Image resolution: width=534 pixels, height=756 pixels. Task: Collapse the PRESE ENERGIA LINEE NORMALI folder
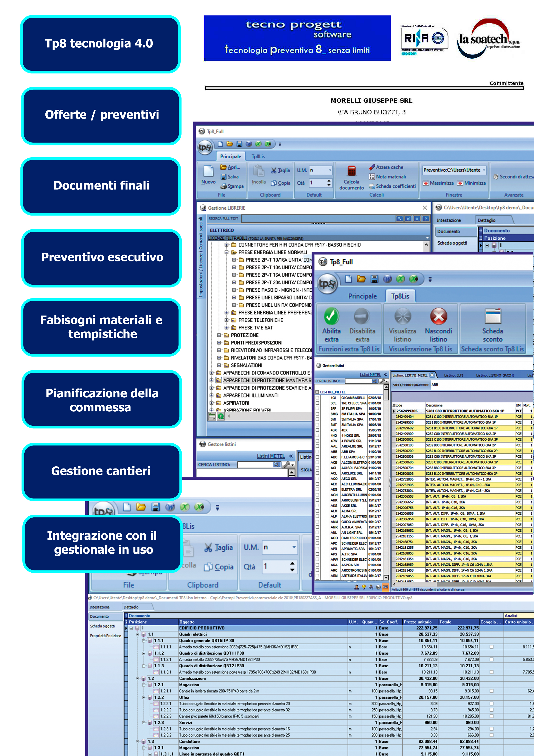pyautogui.click(x=226, y=252)
